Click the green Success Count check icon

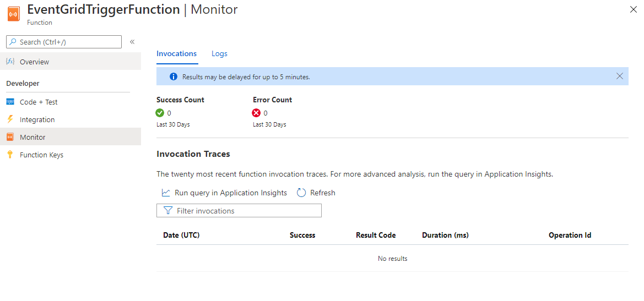tap(160, 113)
